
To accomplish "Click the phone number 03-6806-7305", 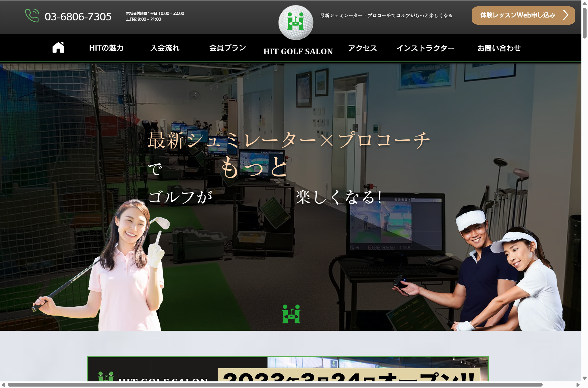I will 78,16.
